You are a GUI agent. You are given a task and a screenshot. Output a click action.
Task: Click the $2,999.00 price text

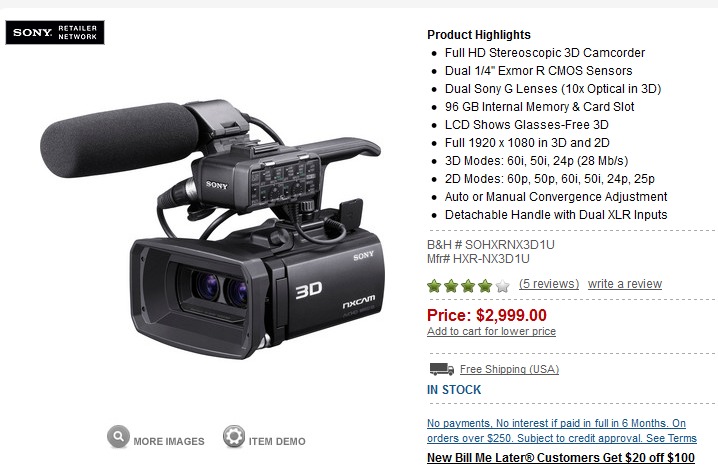tap(511, 315)
